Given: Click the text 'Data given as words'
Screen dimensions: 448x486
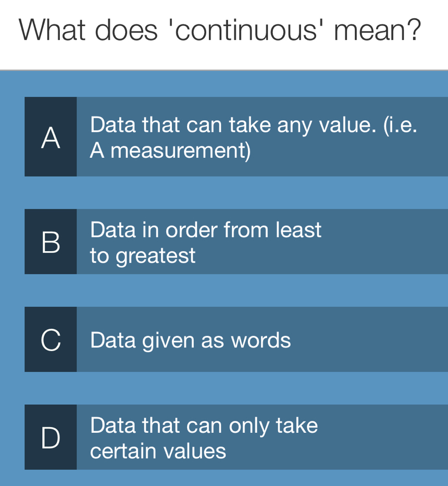Looking at the screenshot, I should (190, 340).
